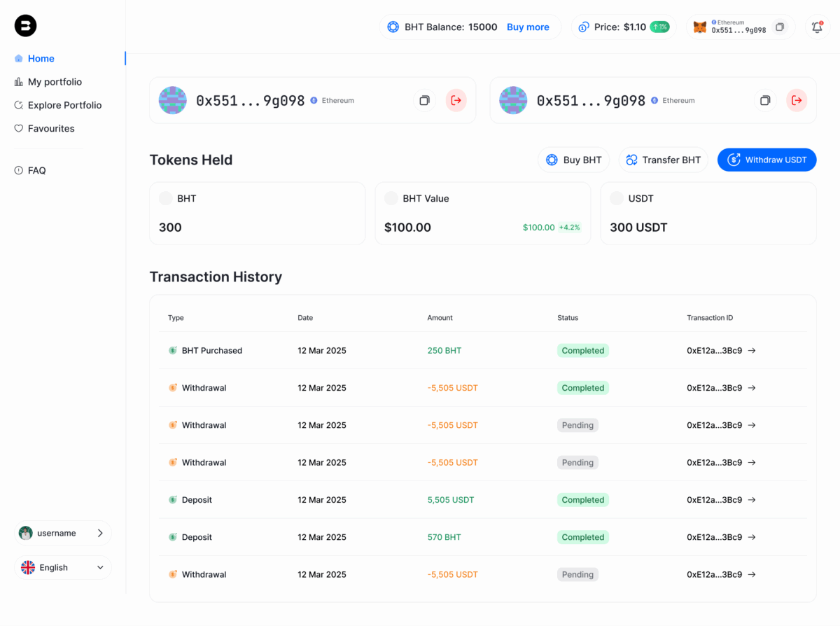Go to My portfolio in sidebar
Viewport: 840px width, 626px height.
click(55, 82)
